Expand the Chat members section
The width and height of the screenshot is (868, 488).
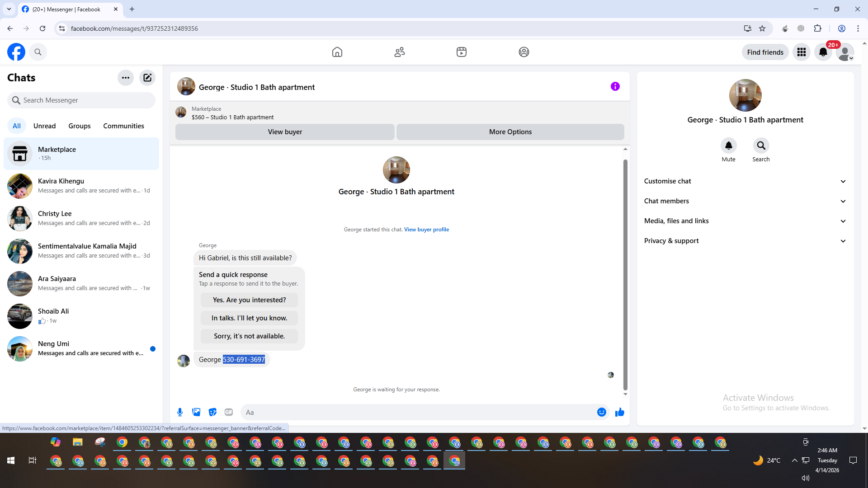tap(745, 201)
